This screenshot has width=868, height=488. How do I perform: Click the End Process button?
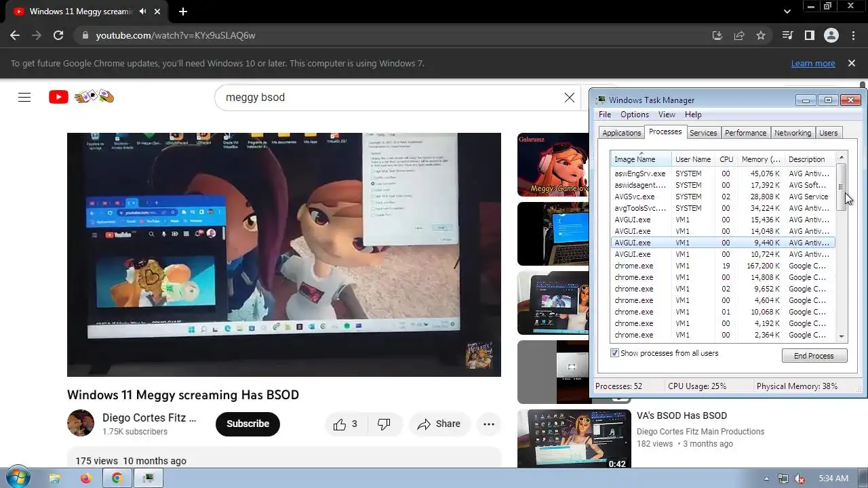(814, 356)
